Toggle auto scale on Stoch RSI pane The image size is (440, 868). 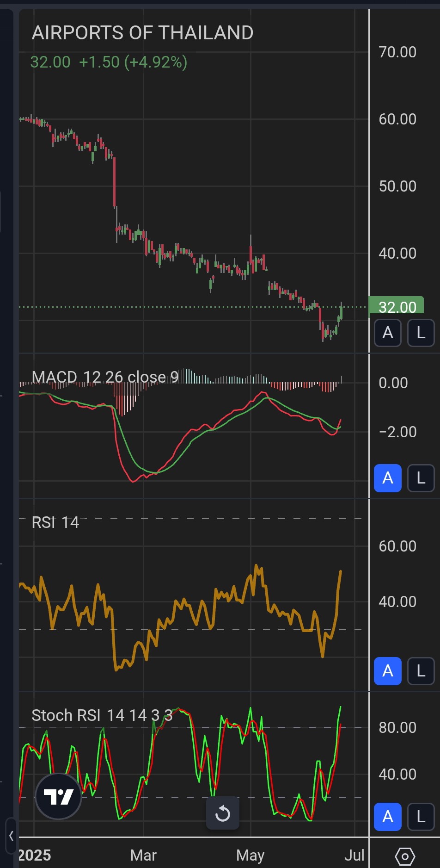388,817
